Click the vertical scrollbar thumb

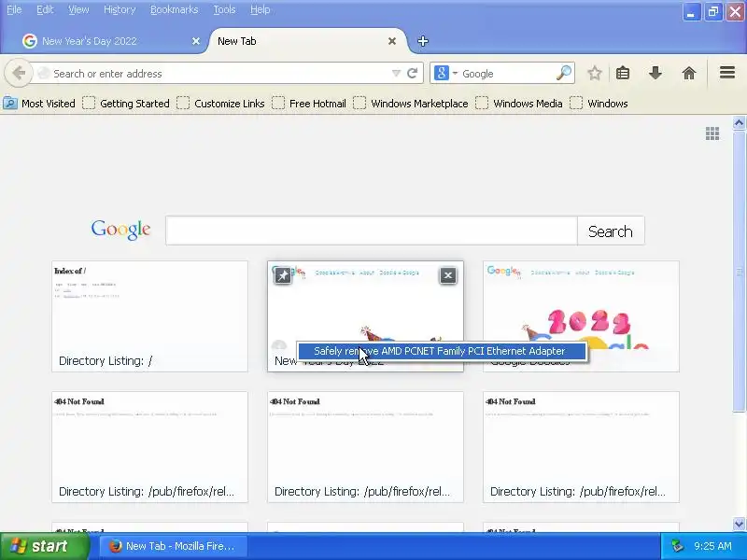pyautogui.click(x=739, y=272)
